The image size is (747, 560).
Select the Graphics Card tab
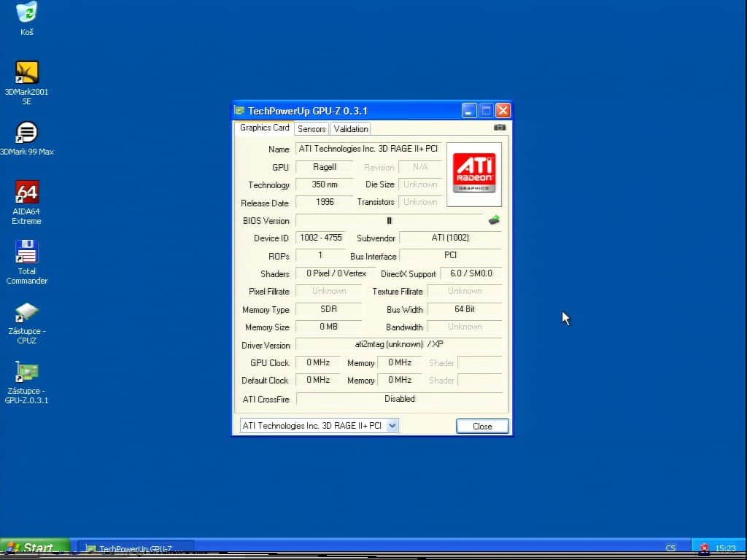tap(264, 128)
